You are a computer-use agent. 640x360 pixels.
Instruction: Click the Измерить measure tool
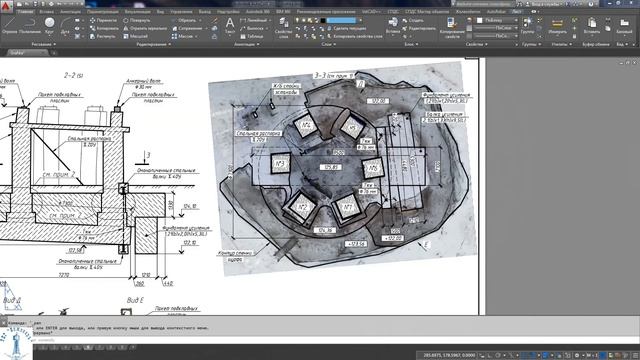click(x=557, y=25)
